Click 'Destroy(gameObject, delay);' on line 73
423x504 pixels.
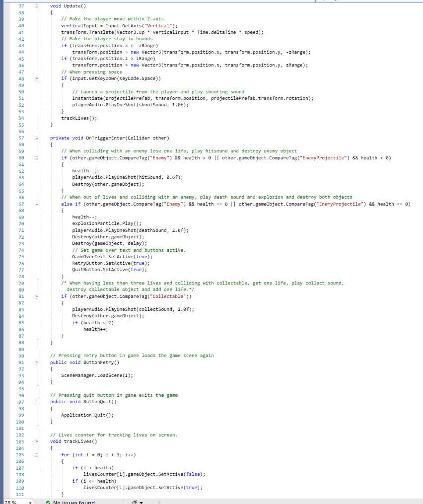110,243
